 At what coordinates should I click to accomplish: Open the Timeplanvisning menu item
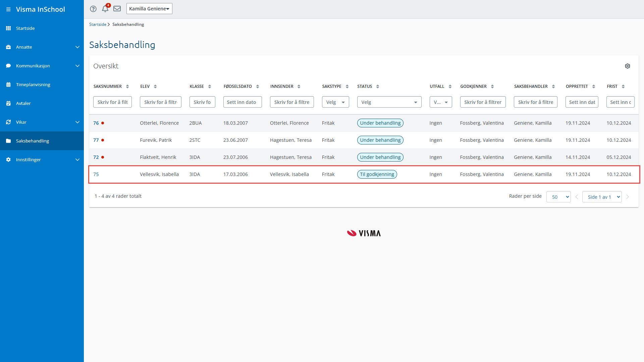33,84
